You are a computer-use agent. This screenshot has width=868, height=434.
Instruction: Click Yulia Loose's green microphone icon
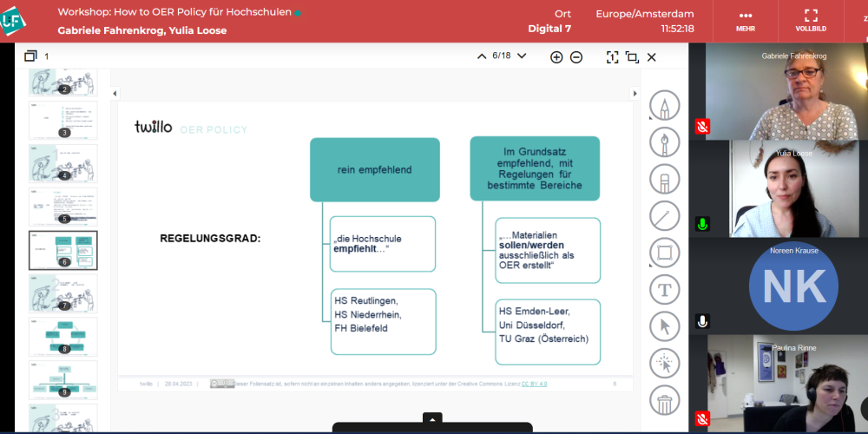point(702,224)
